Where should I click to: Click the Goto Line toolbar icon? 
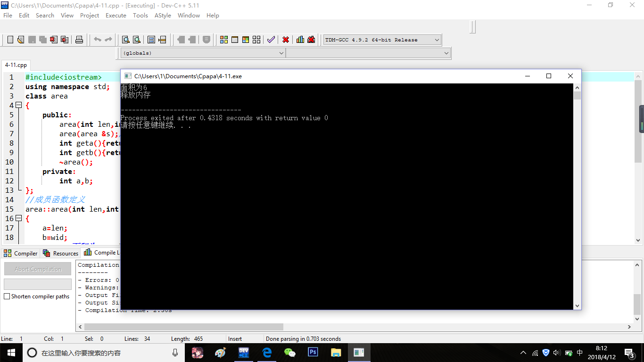[x=162, y=40]
